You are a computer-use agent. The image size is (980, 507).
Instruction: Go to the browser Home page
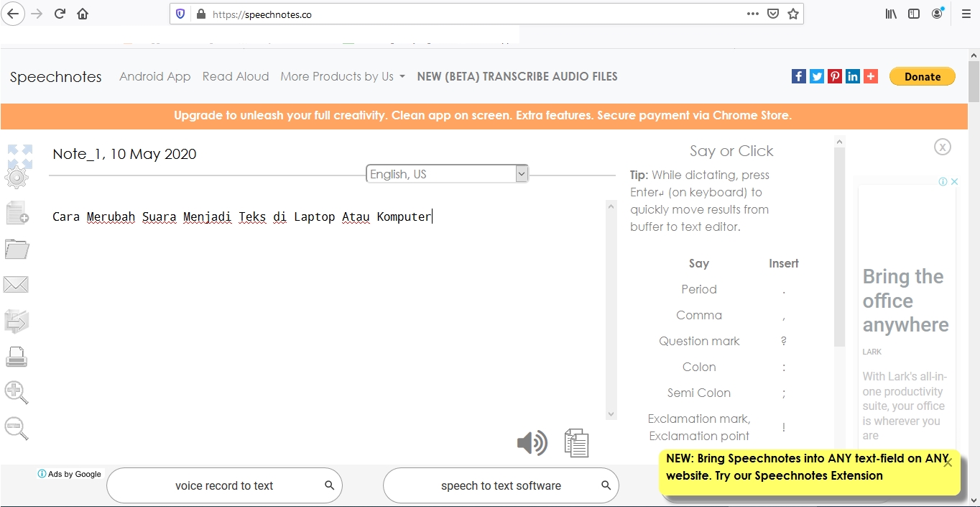coord(83,14)
